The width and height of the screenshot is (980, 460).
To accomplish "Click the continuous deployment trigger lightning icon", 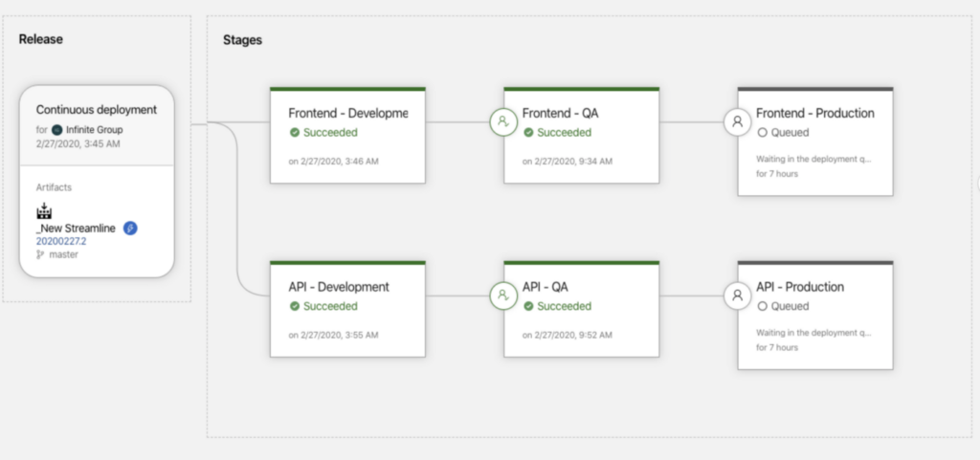I will 130,229.
